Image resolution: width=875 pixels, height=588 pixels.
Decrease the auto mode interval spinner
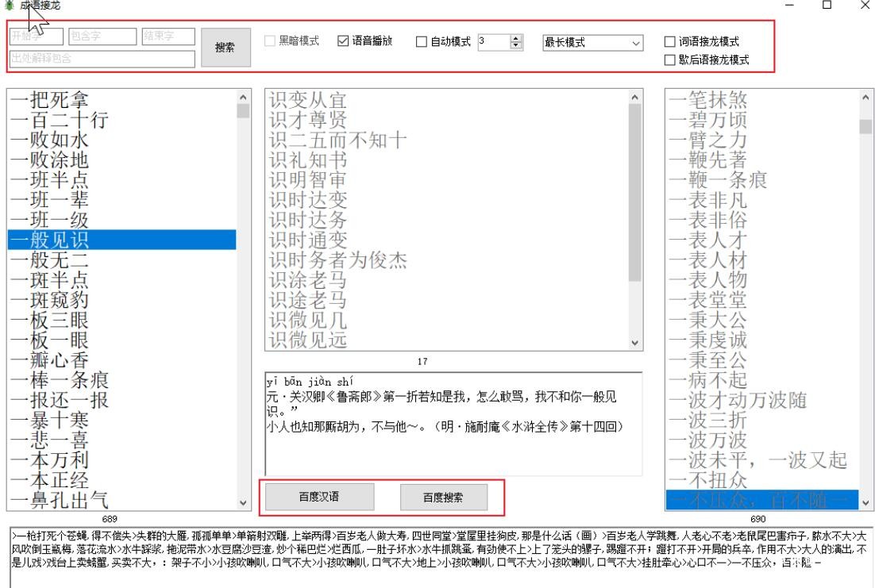point(516,46)
